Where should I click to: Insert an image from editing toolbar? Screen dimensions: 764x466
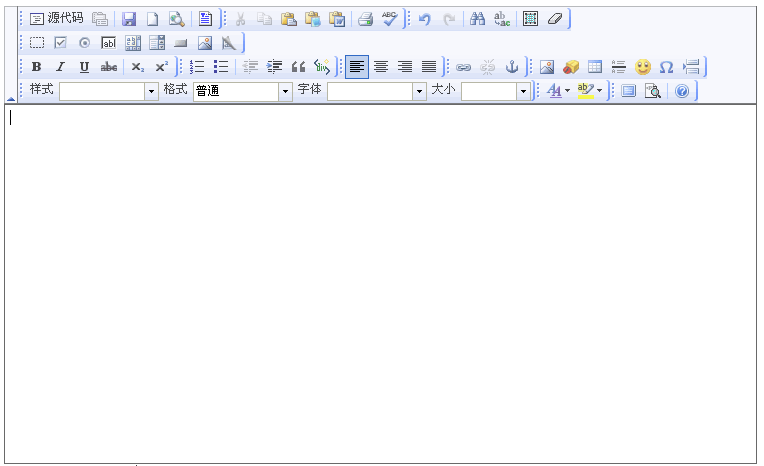coord(547,67)
